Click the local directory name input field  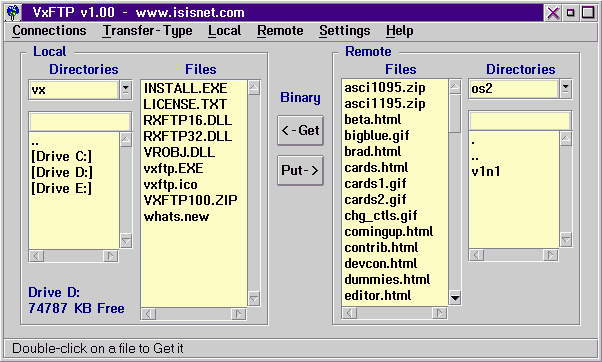point(80,122)
